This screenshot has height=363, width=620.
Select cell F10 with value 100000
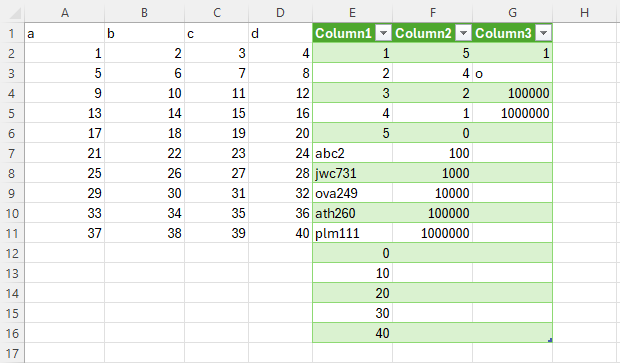click(x=433, y=214)
